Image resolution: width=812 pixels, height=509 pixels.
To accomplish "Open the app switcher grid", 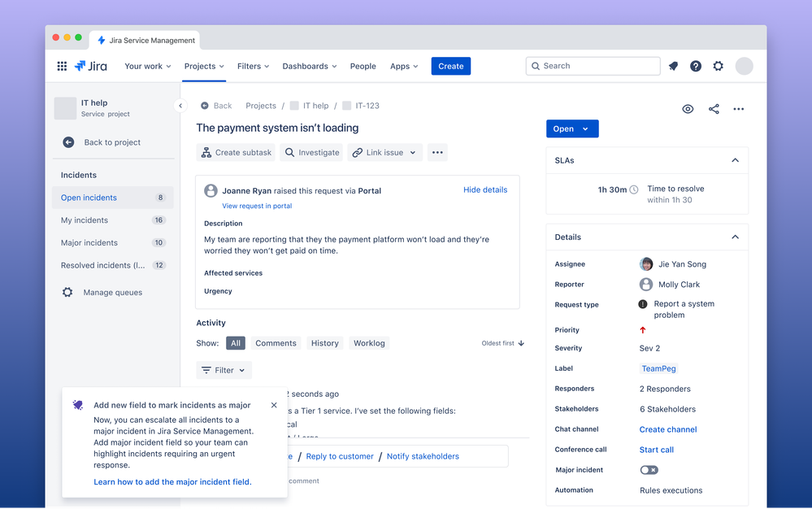I will click(62, 66).
